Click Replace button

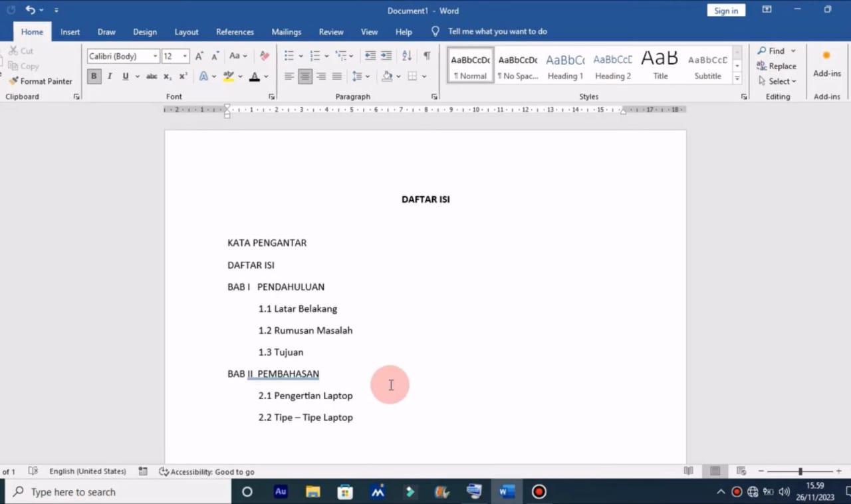pos(777,66)
